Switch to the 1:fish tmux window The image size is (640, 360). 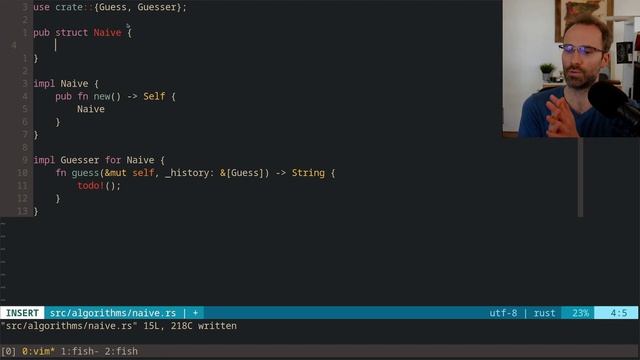[x=80, y=351]
